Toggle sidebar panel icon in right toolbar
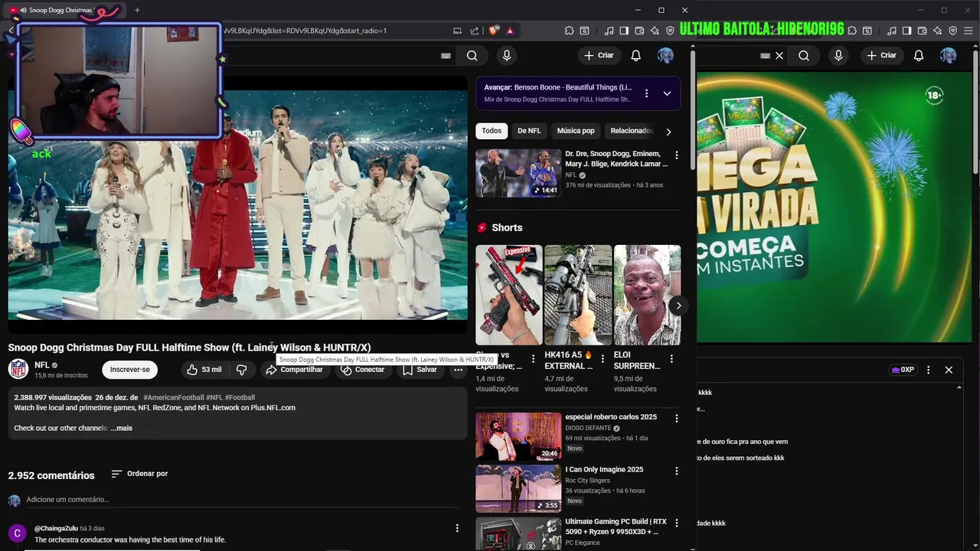 (x=906, y=31)
